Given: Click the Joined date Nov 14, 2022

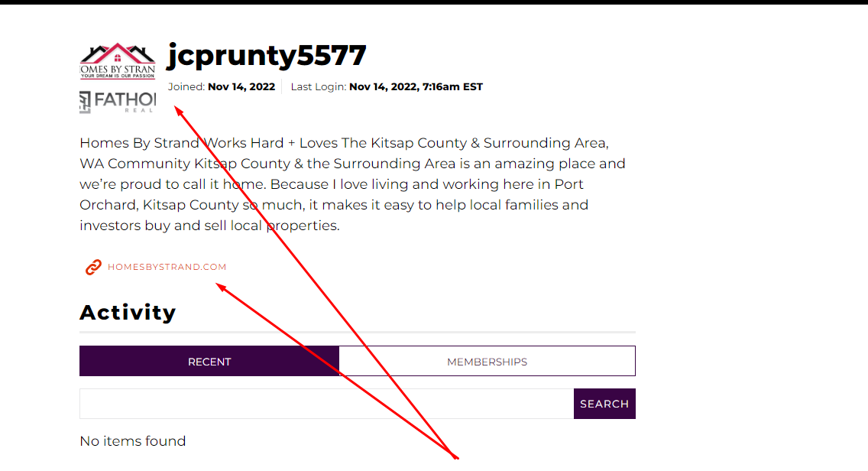Looking at the screenshot, I should pyautogui.click(x=241, y=87).
